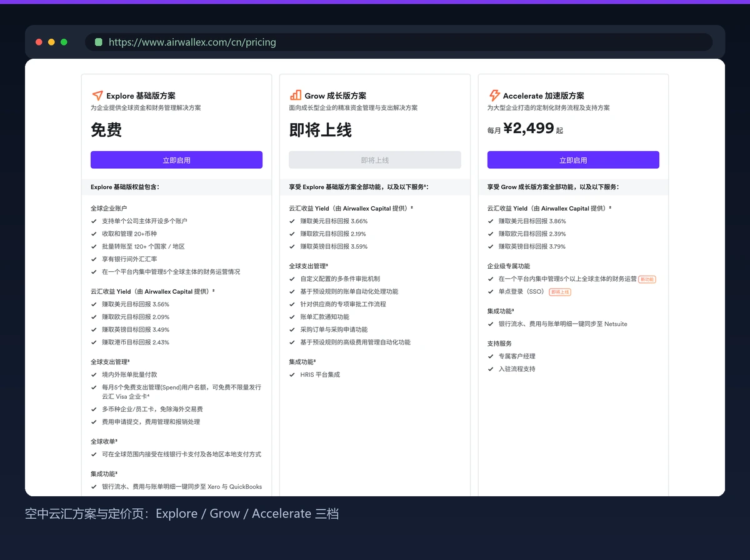
Task: Click checkmark beside 入驻流程支持
Action: click(x=491, y=369)
